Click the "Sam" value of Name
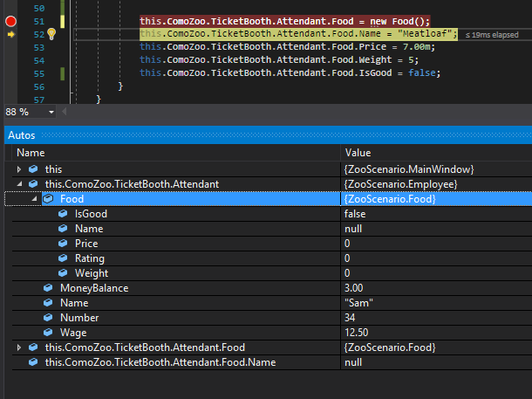Screen dimensions: 532x399 tap(358, 303)
